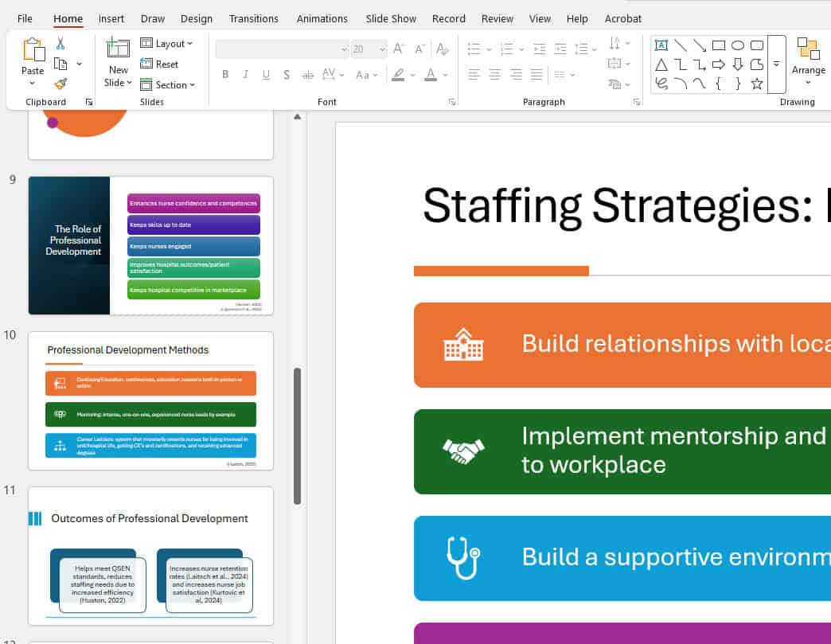Open the Review tab
Screen dimensions: 831x644
coord(497,18)
